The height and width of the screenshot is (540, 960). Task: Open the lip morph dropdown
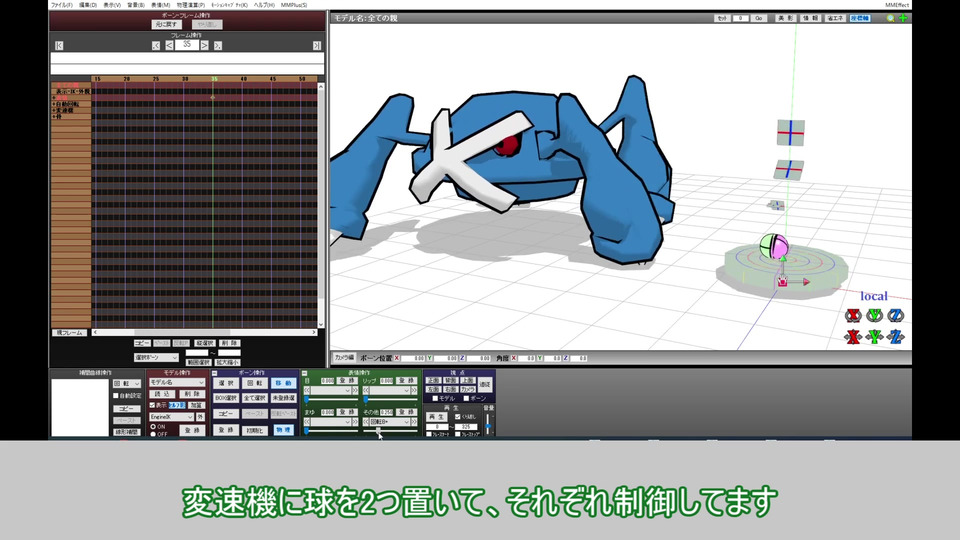pyautogui.click(x=390, y=390)
